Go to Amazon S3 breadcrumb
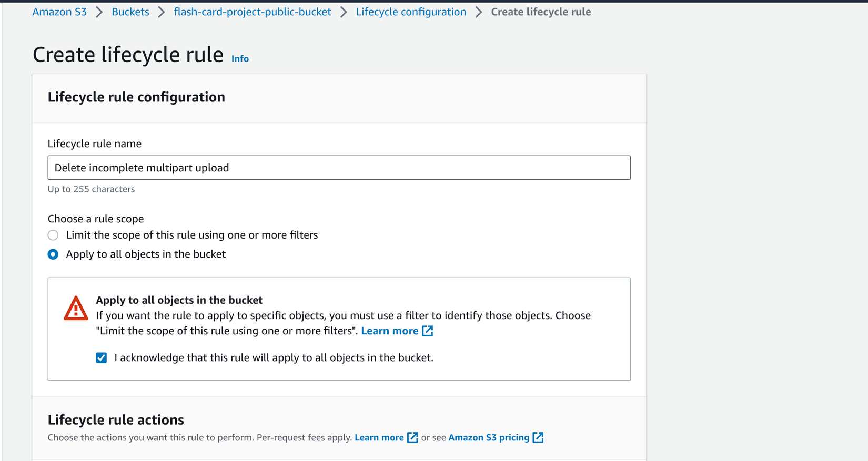 pyautogui.click(x=59, y=12)
